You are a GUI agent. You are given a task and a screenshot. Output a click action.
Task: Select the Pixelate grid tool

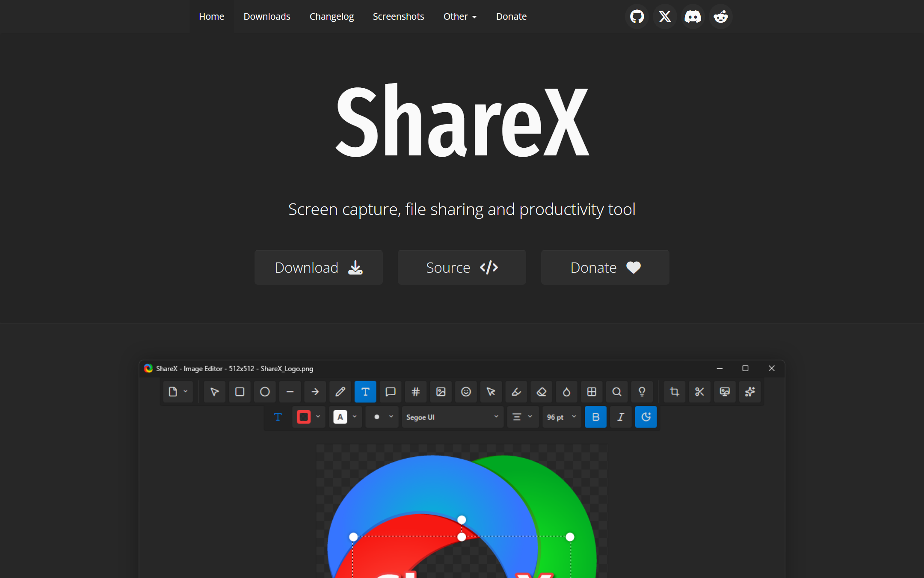point(592,392)
